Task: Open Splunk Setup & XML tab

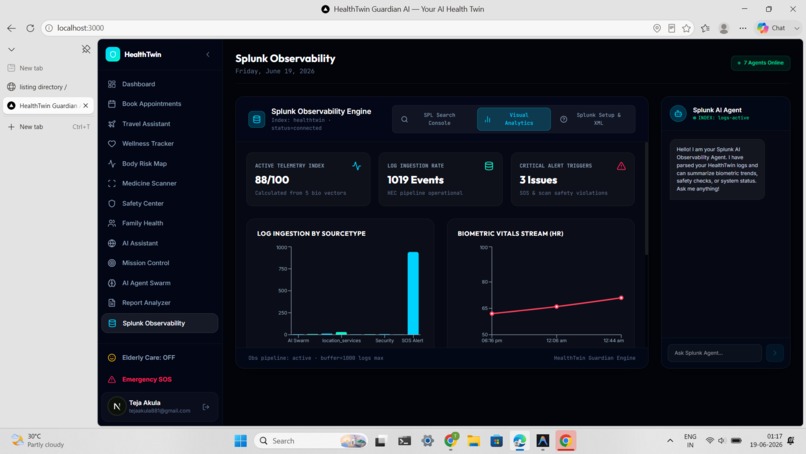Action: 593,119
